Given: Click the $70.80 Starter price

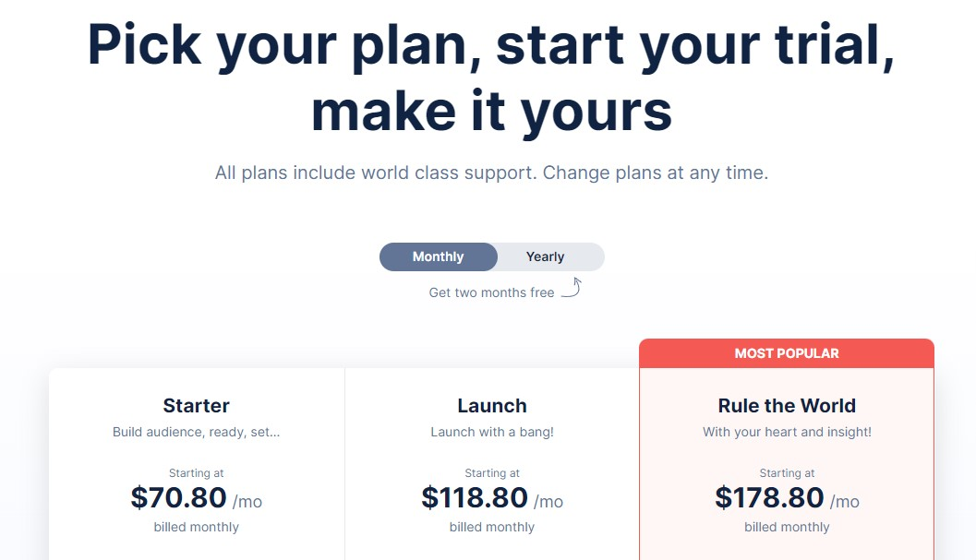Looking at the screenshot, I should 178,498.
